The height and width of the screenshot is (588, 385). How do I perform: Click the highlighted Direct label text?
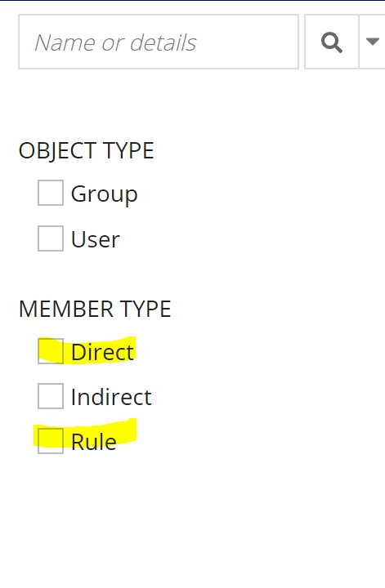(102, 352)
